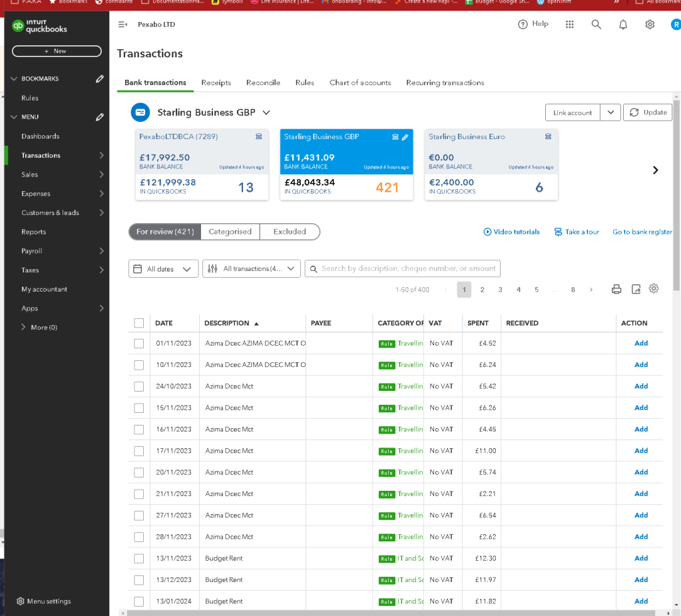
Task: Click the Take a tour icon
Action: coord(558,232)
